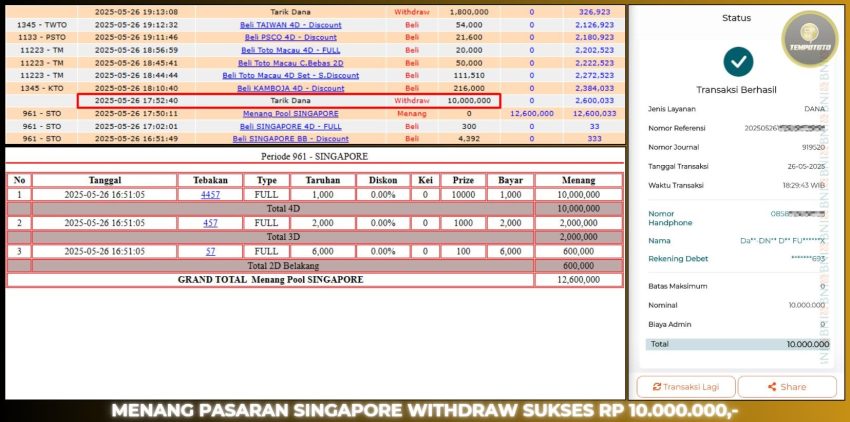
Task: Open Beli Toto Macau 4D Set - S.Discount
Action: coord(291,75)
